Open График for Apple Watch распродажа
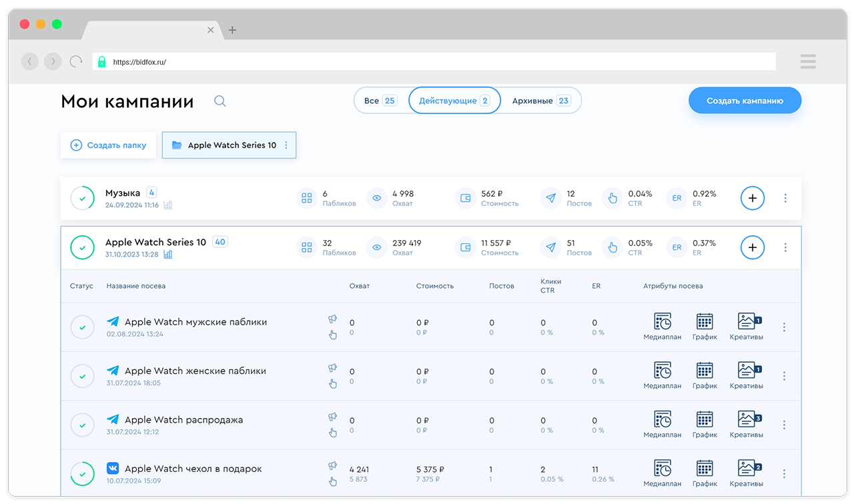Viewport: 854px width, 504px height. 705,424
